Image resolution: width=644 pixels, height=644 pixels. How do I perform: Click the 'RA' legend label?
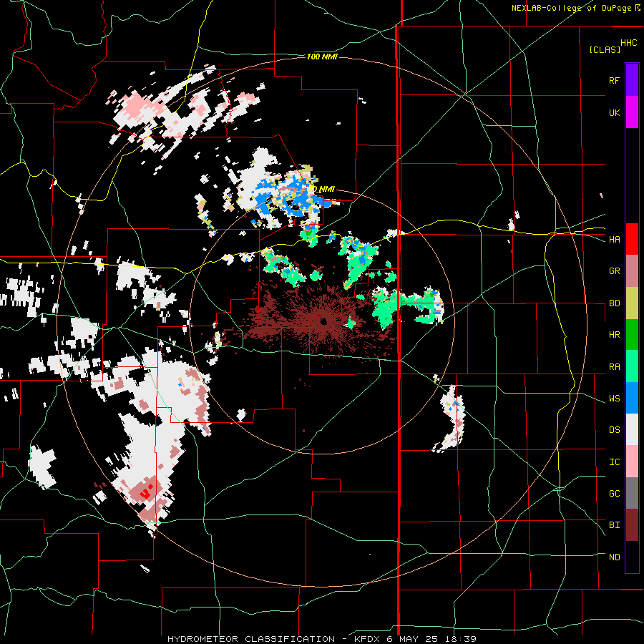click(614, 367)
